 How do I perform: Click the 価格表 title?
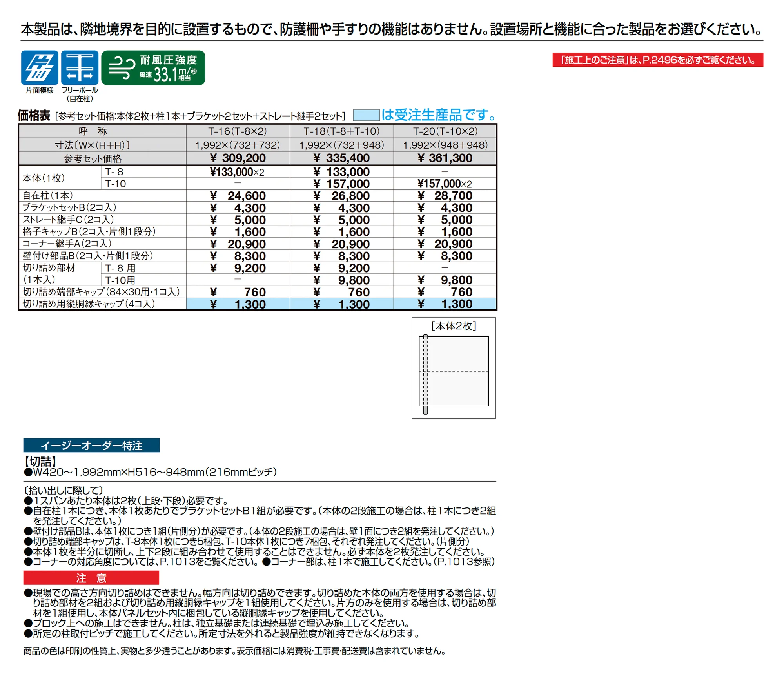(34, 115)
